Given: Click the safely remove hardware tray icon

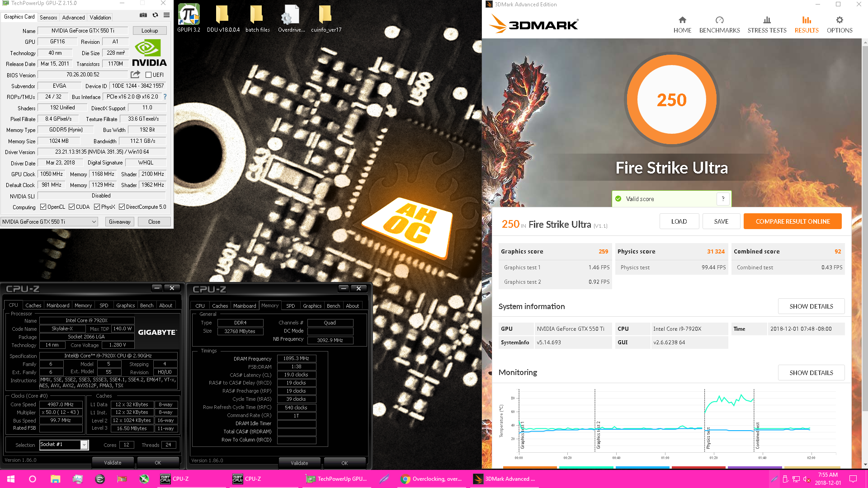Looking at the screenshot, I should click(785, 479).
